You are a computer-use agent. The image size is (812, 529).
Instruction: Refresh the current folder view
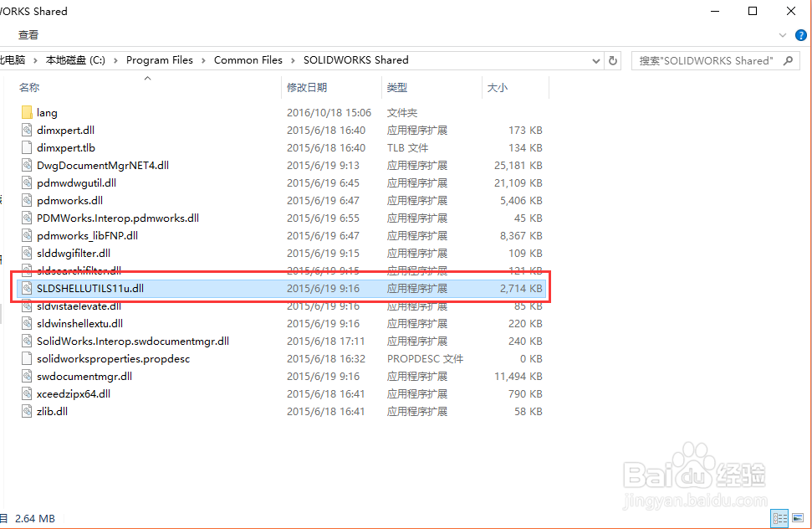(613, 60)
